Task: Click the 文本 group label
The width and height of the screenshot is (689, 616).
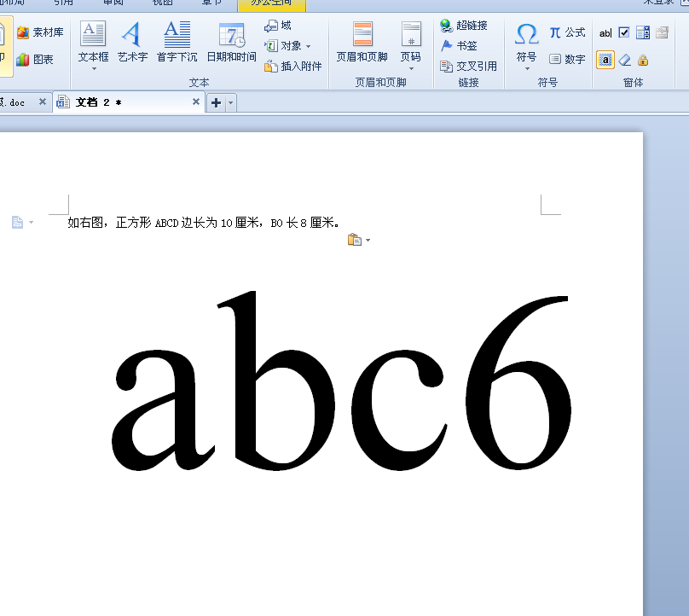Action: point(199,83)
